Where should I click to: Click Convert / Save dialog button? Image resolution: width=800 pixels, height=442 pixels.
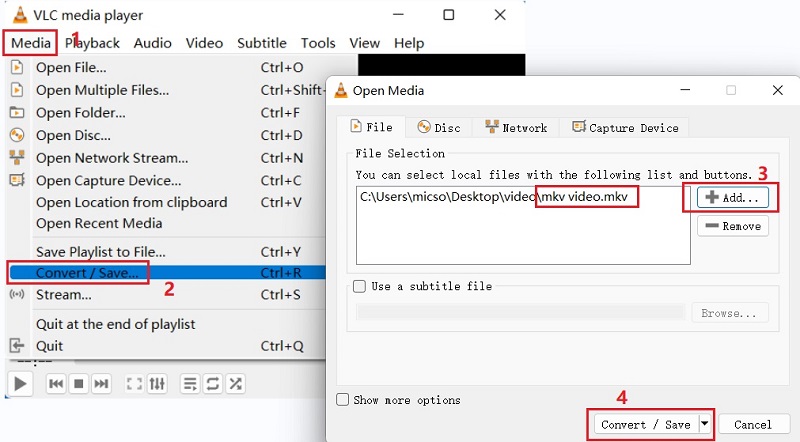point(645,424)
